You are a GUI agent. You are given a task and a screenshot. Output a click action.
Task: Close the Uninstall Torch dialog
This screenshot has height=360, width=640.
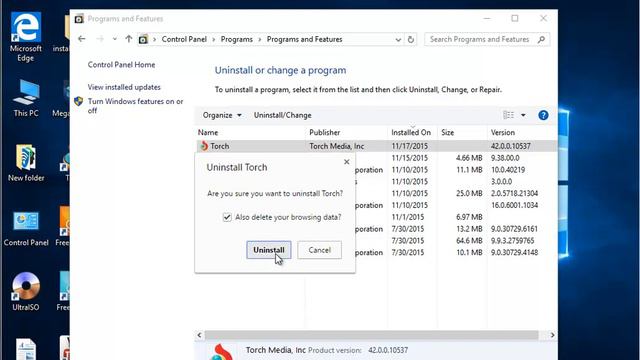click(x=347, y=162)
